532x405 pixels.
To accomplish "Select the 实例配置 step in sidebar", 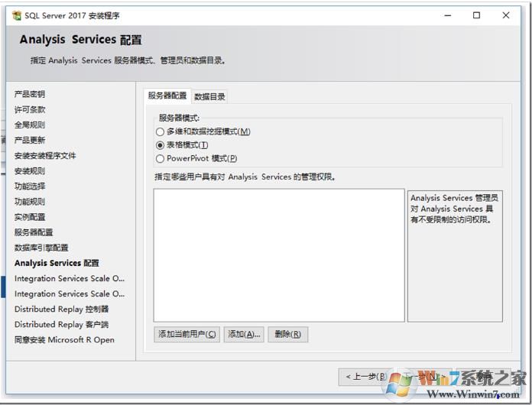I will [30, 217].
